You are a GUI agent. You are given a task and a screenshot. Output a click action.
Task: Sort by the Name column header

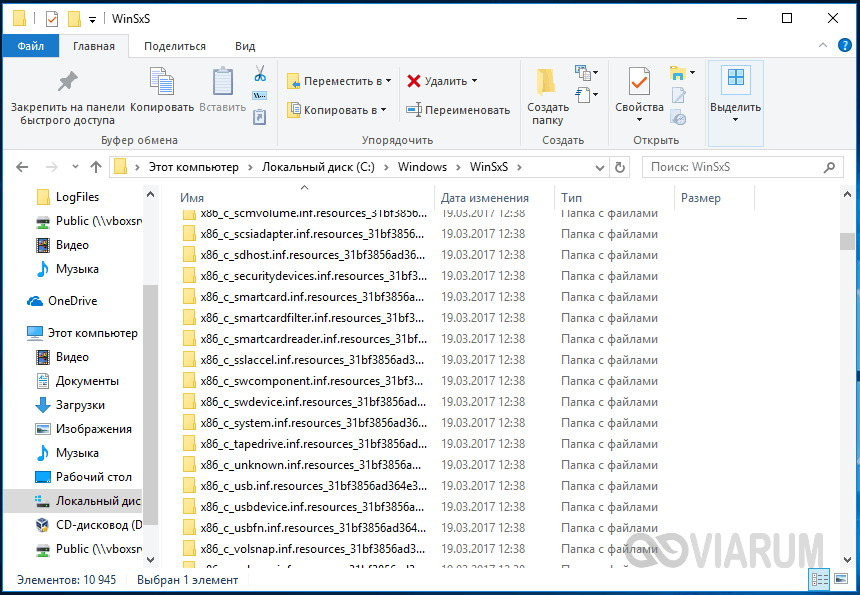coord(304,198)
